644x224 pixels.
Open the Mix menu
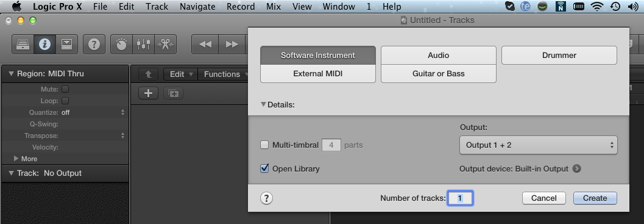274,7
